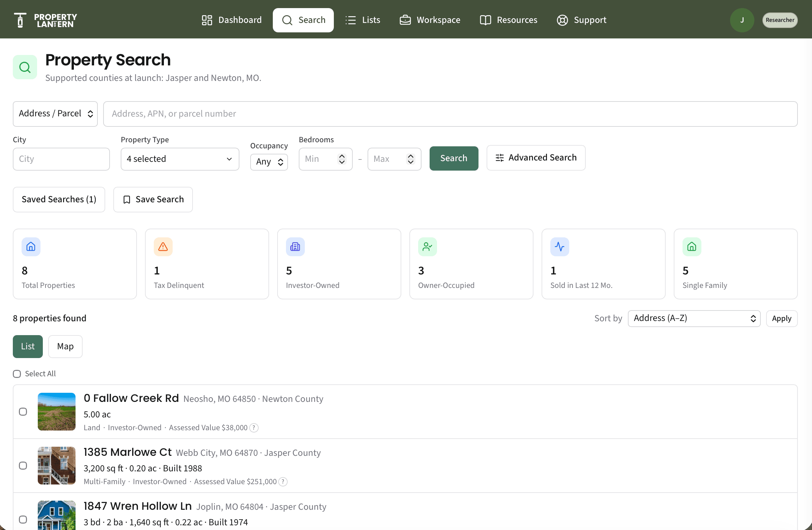This screenshot has width=812, height=530.
Task: Click the Property Lantern logo
Action: 46,20
